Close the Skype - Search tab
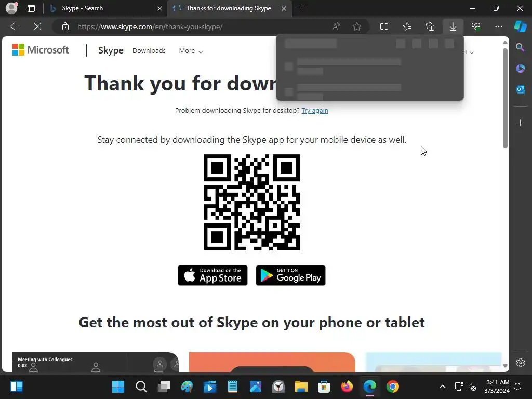The width and height of the screenshot is (532, 399). (159, 8)
